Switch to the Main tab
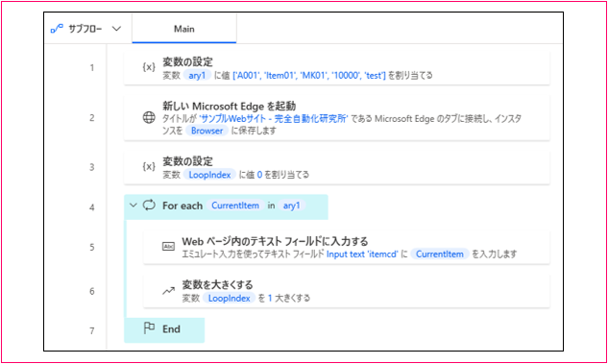Screen dimensions: 608x364 (184, 29)
